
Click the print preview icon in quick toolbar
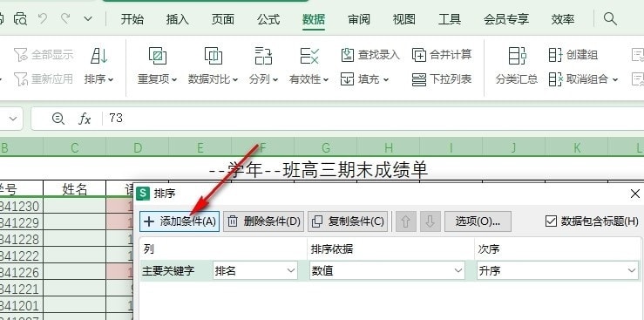(20, 19)
